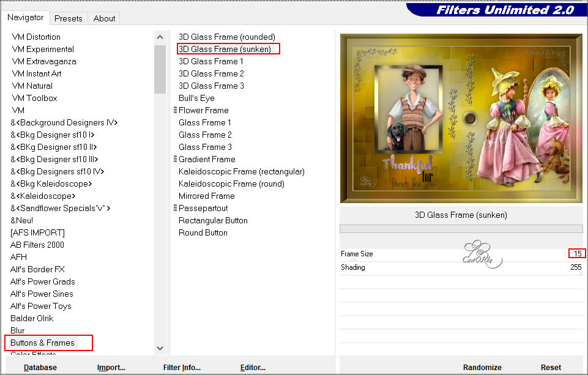Viewport: 588px width, 375px height.
Task: Click the Import... button
Action: pyautogui.click(x=111, y=368)
